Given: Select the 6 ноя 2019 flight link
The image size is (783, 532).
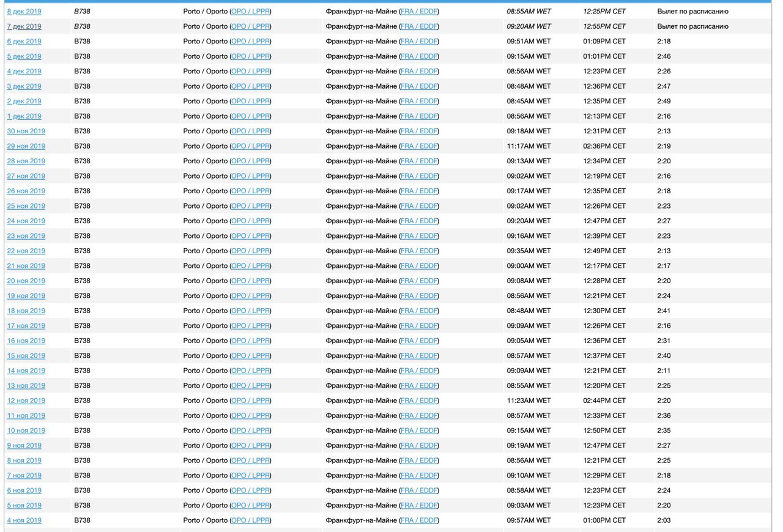Looking at the screenshot, I should click(x=24, y=491).
